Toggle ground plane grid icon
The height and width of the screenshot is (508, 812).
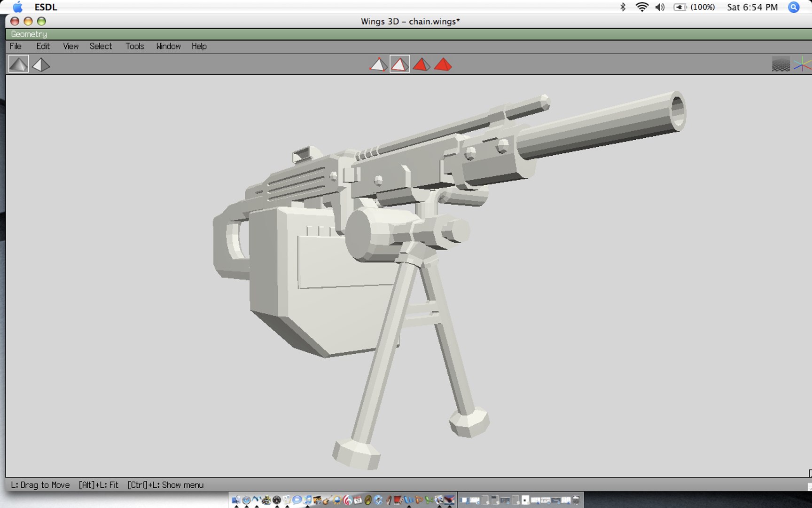click(x=781, y=64)
